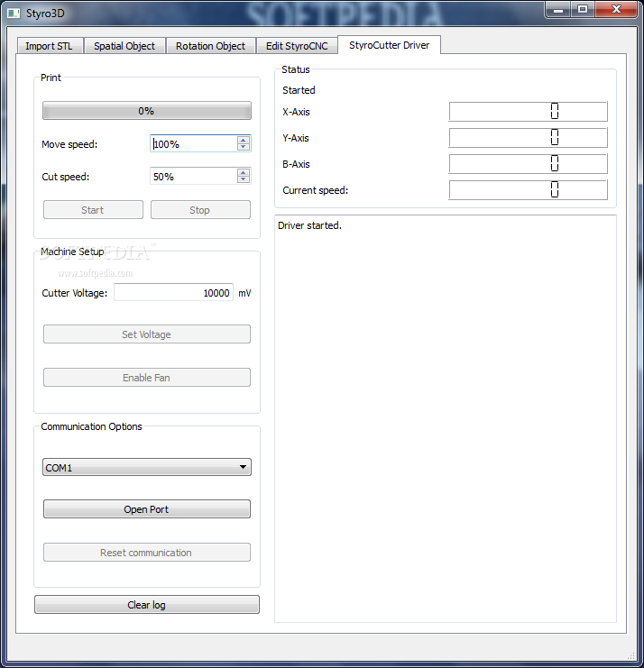Screen dimensions: 644x668
Task: Click the StyroCutter Driver tab
Action: [389, 45]
